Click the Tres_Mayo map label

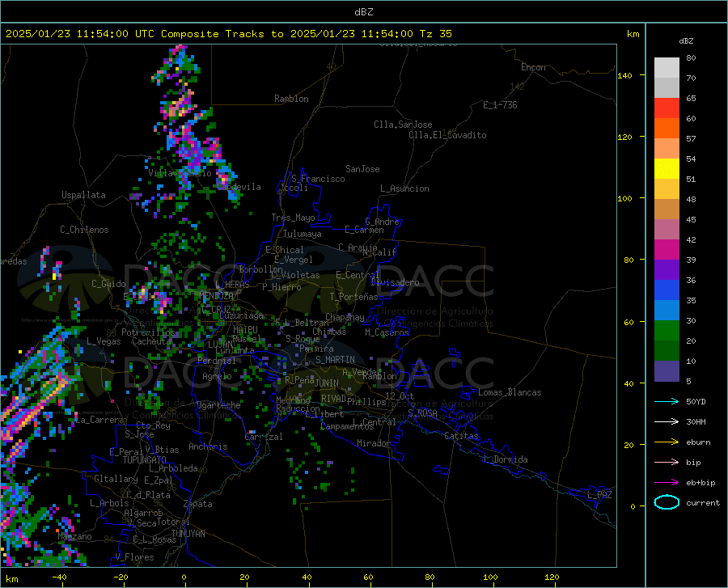pos(293,218)
